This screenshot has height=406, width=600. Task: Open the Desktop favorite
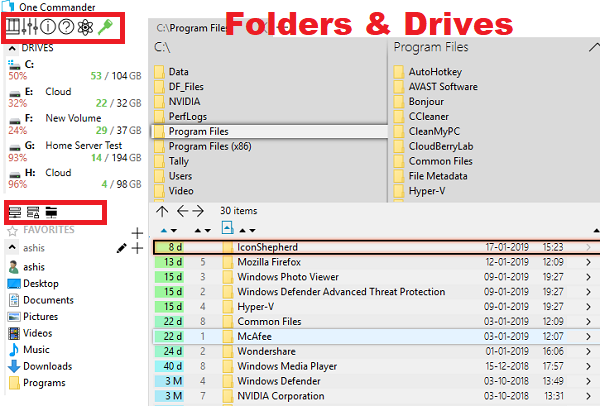click(x=33, y=284)
